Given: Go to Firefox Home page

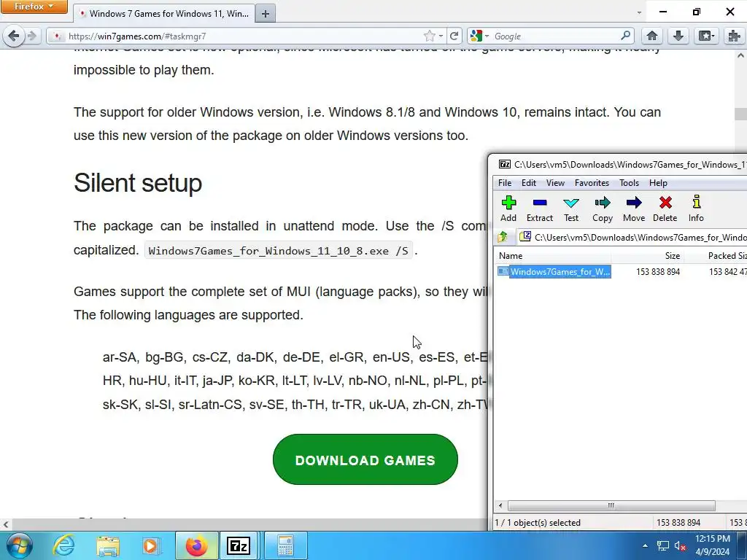Looking at the screenshot, I should (652, 36).
